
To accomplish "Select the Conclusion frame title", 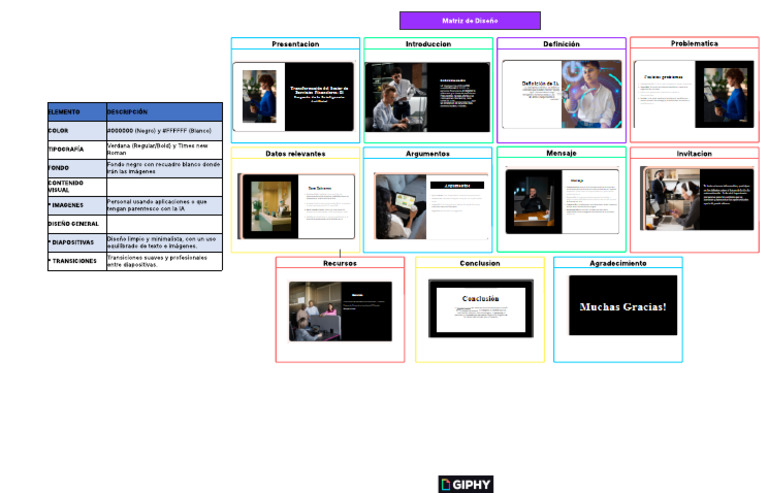I will tap(480, 263).
